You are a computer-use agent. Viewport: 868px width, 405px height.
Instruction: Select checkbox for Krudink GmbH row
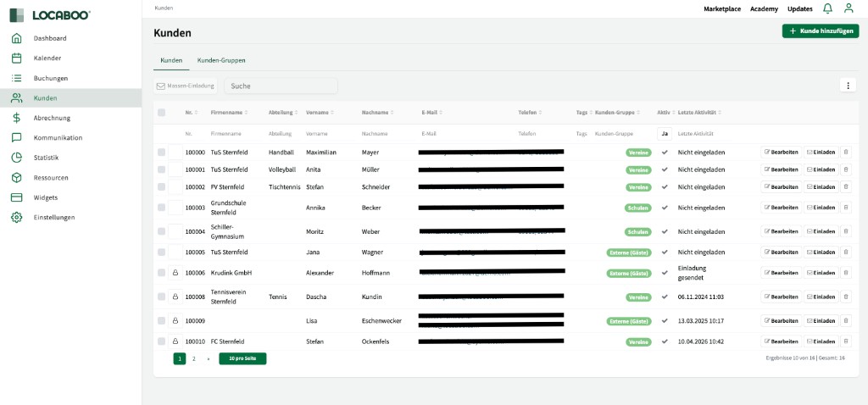[x=162, y=273]
